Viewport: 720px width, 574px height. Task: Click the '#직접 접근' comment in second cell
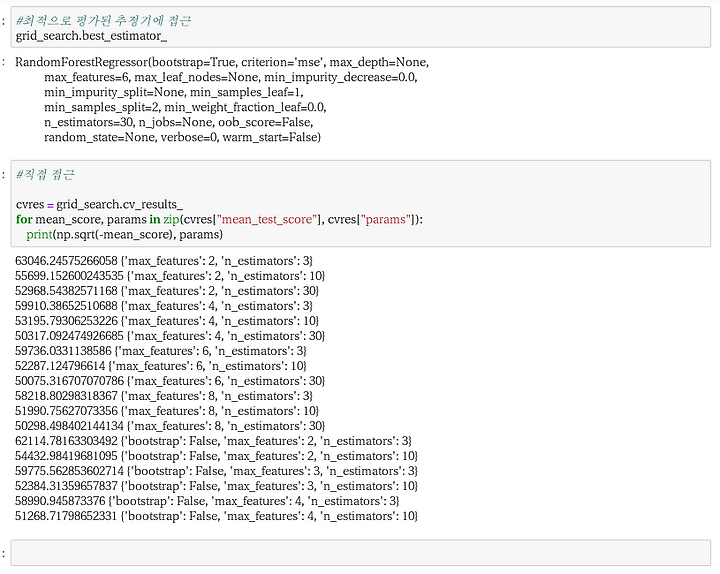click(45, 174)
